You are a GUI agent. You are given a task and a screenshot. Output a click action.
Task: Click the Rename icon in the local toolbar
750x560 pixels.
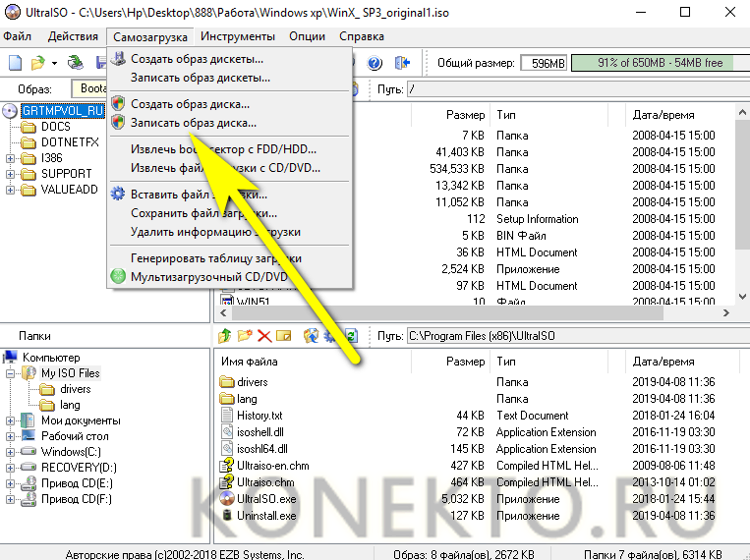coord(284,336)
